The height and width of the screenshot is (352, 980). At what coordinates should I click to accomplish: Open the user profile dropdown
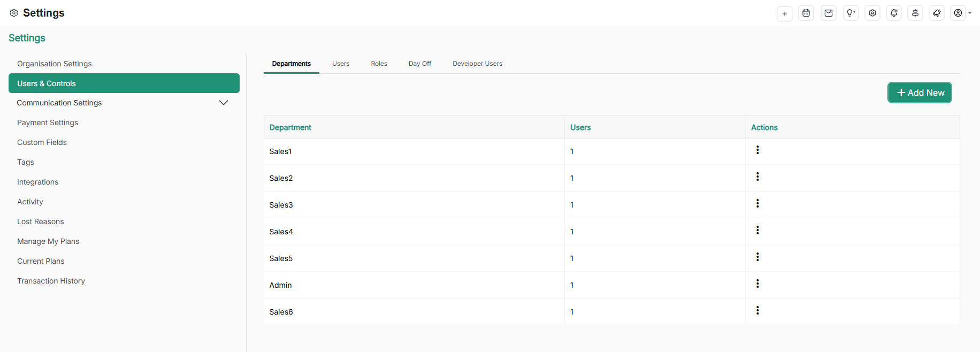(961, 13)
